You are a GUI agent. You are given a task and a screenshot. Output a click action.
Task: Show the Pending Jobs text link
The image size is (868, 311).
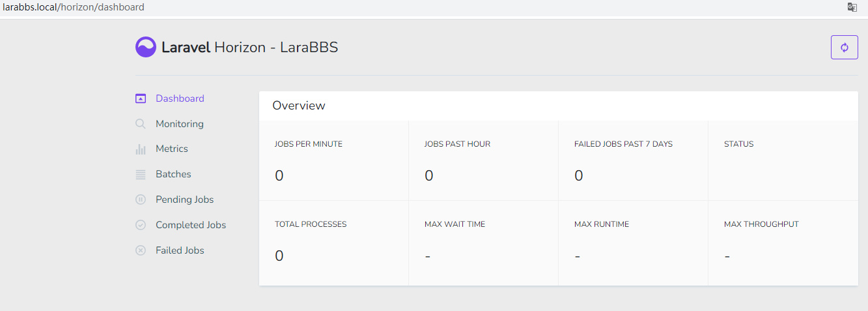pos(184,200)
